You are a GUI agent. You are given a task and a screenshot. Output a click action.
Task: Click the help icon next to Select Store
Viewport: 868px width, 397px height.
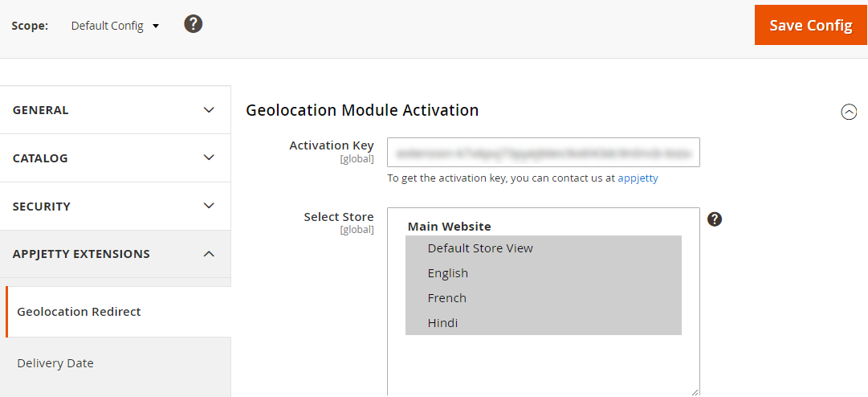coord(715,219)
